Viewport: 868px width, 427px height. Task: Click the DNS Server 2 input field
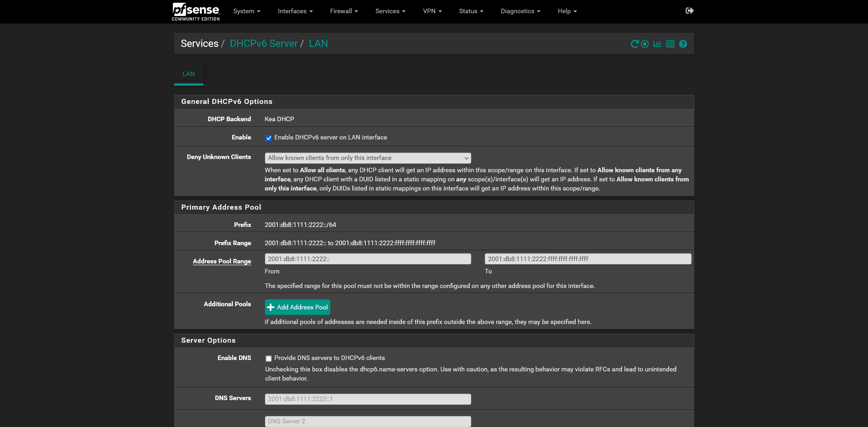[x=368, y=421]
